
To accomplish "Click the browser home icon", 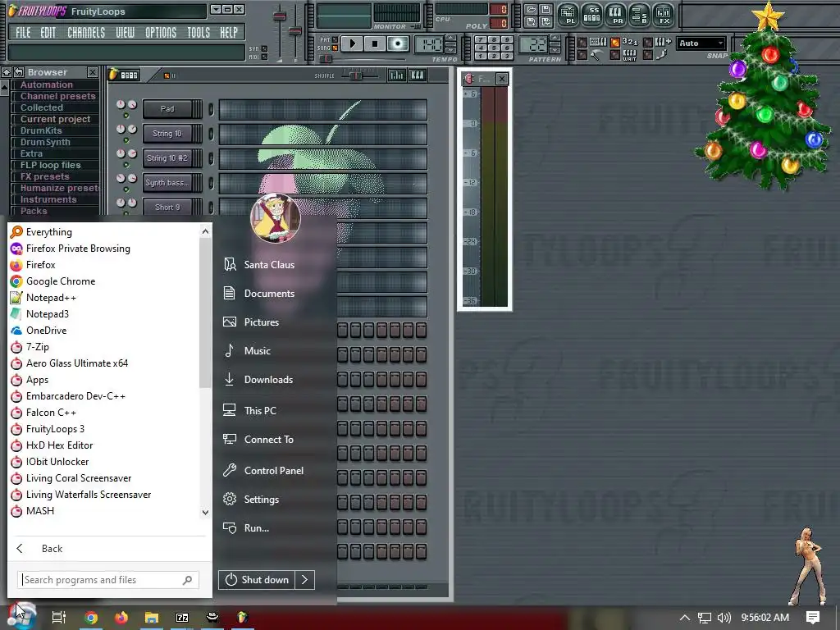I will click(7, 72).
